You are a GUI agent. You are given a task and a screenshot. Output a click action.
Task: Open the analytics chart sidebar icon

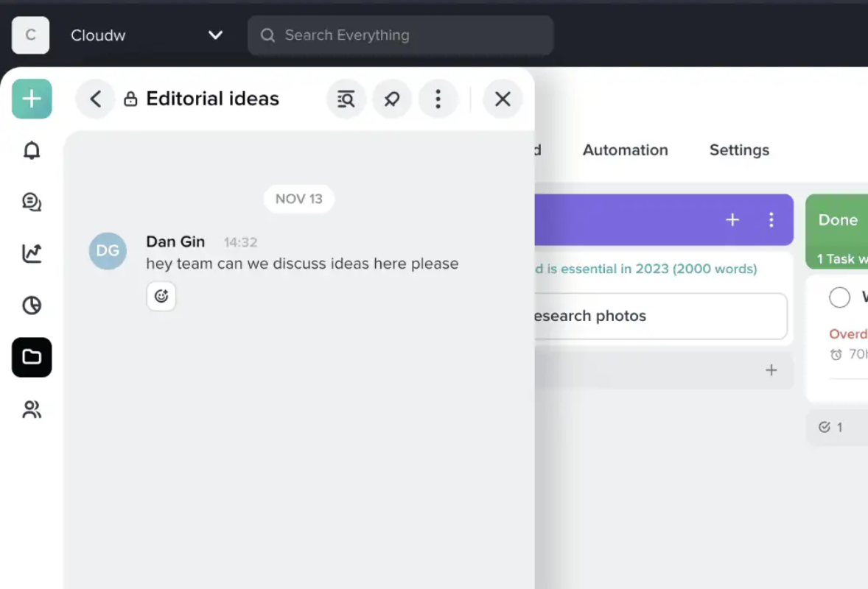click(32, 253)
